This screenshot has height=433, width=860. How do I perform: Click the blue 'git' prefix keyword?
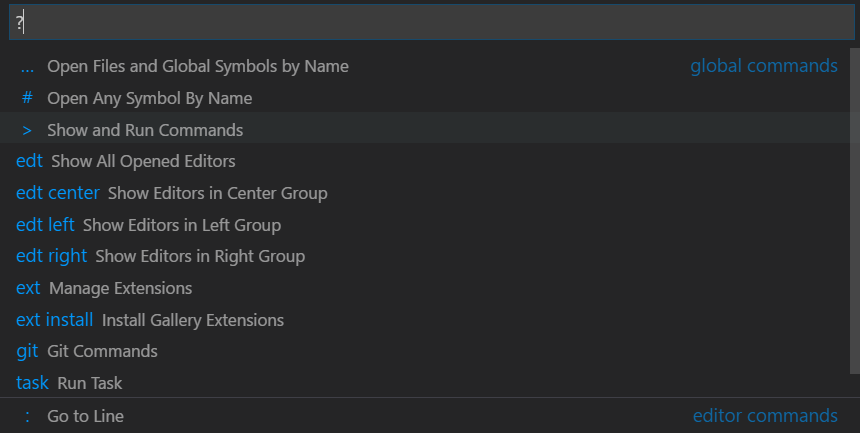(27, 351)
